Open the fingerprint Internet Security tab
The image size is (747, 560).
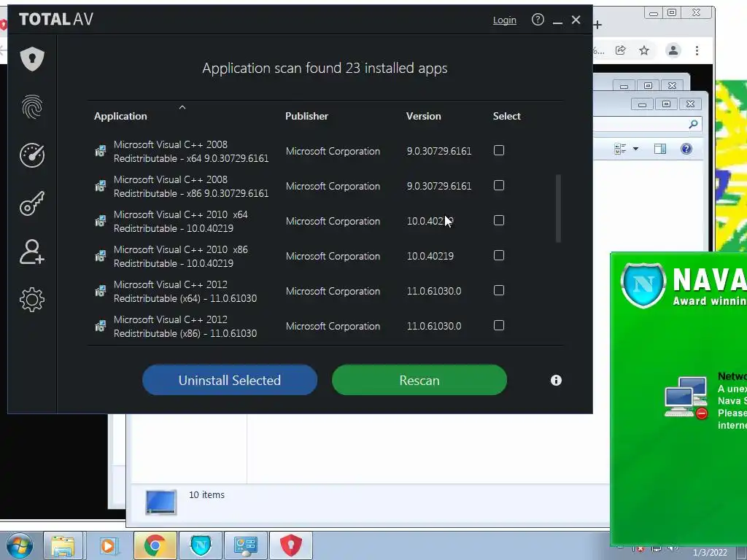coord(32,106)
